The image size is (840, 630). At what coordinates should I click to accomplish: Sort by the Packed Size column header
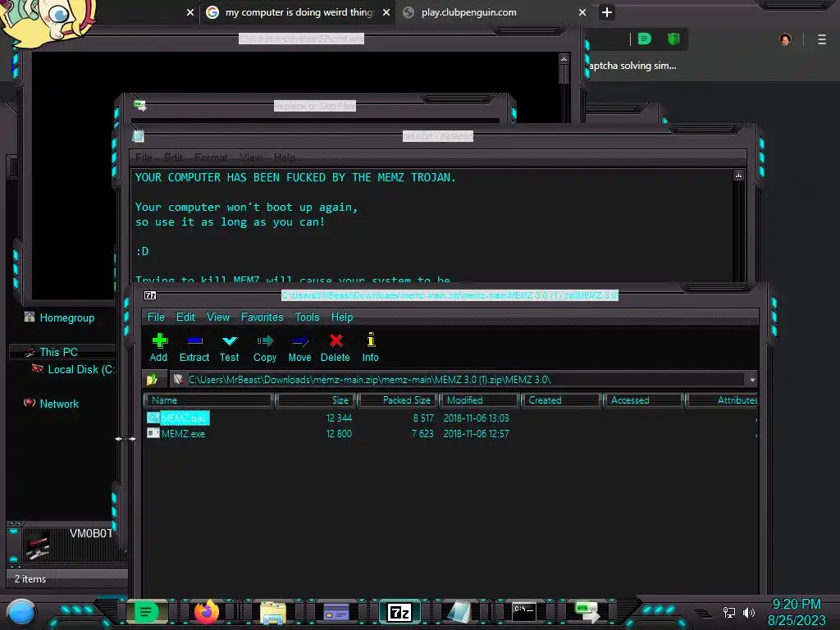398,400
